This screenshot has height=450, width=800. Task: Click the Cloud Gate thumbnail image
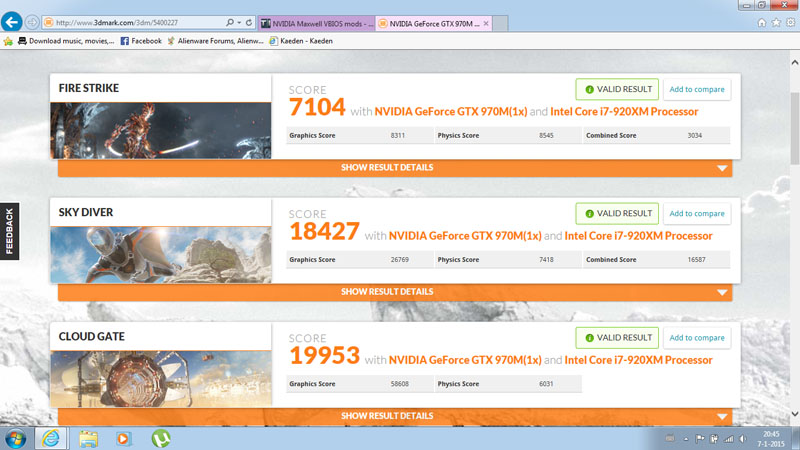[161, 379]
